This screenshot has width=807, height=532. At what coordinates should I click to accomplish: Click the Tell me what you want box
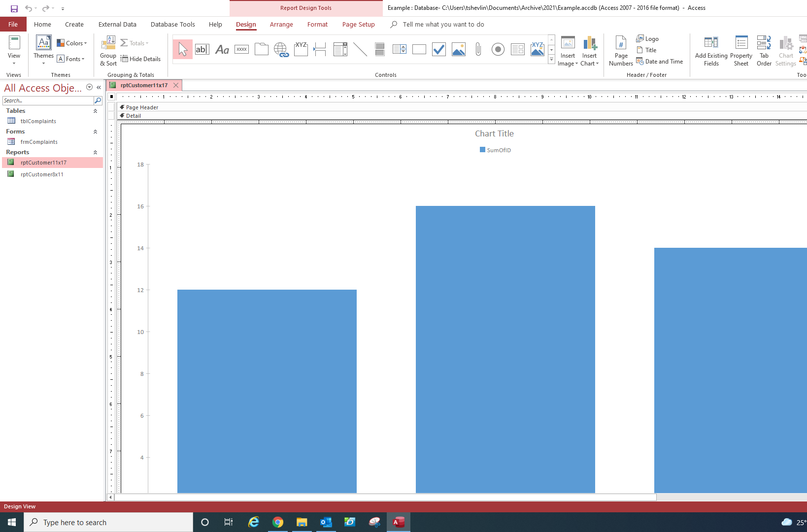tap(443, 25)
